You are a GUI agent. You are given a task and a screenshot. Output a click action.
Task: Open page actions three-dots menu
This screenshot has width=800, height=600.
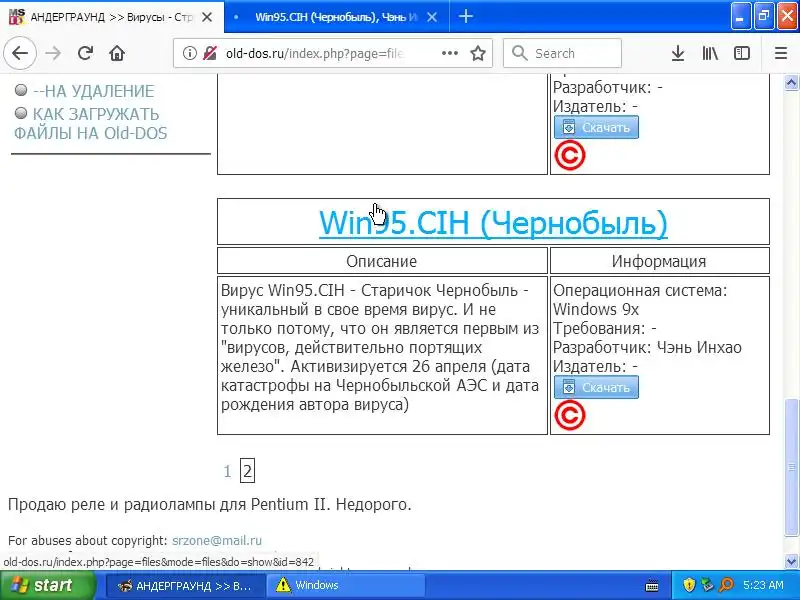click(449, 53)
